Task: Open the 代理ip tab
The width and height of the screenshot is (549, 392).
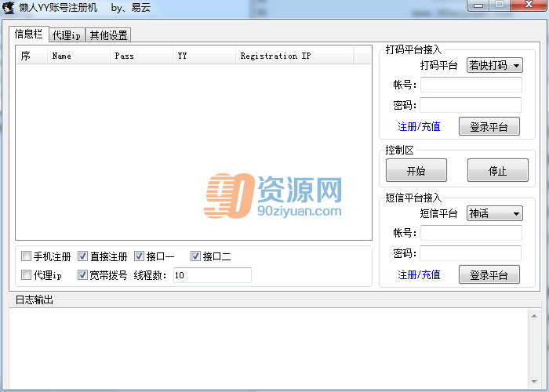Action: click(67, 35)
